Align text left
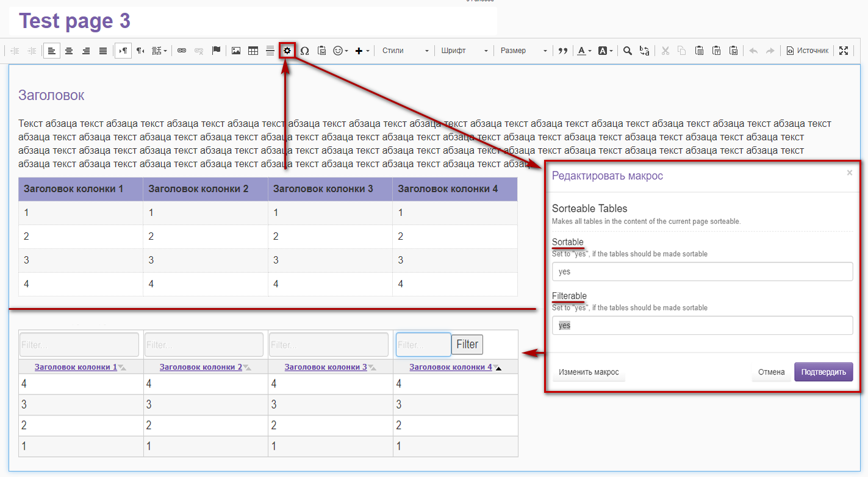The width and height of the screenshot is (868, 477). [x=52, y=51]
